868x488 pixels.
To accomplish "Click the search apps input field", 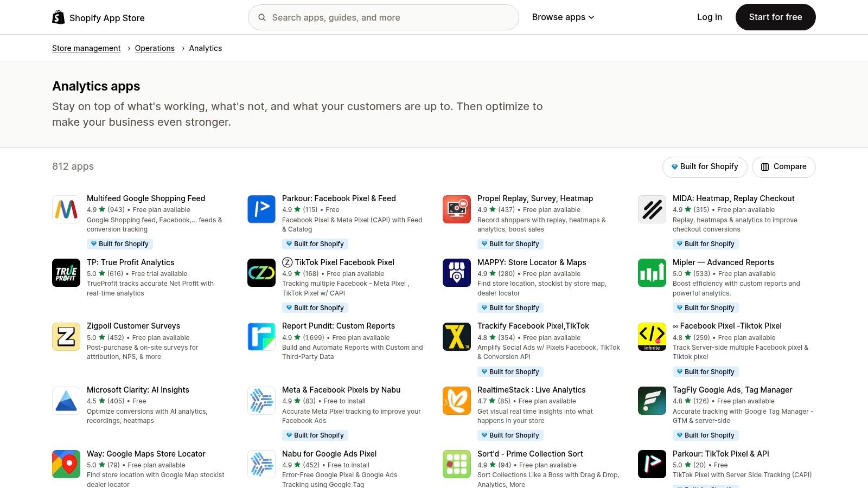I will (x=383, y=17).
